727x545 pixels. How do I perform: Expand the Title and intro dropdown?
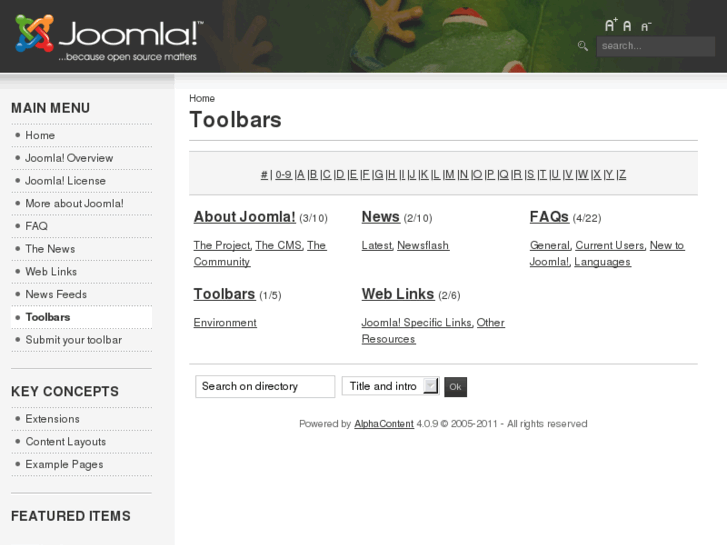click(x=390, y=386)
